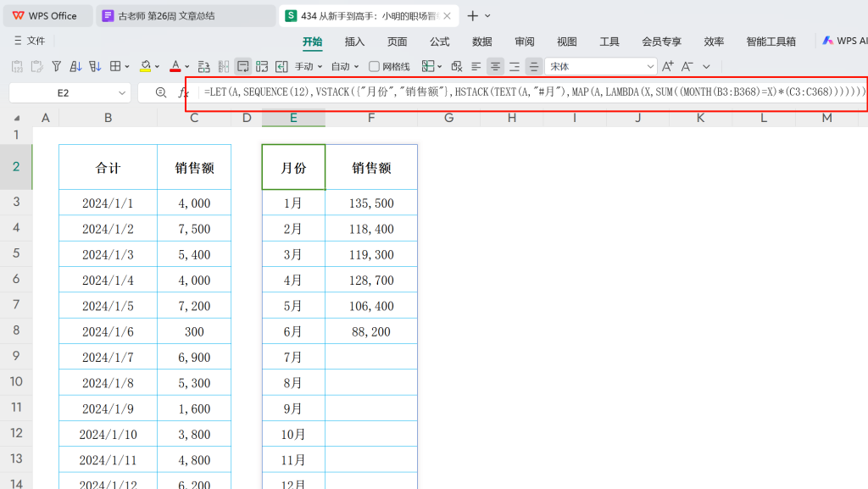Click the cell with date 2024/1/6
868x489 pixels.
click(108, 331)
